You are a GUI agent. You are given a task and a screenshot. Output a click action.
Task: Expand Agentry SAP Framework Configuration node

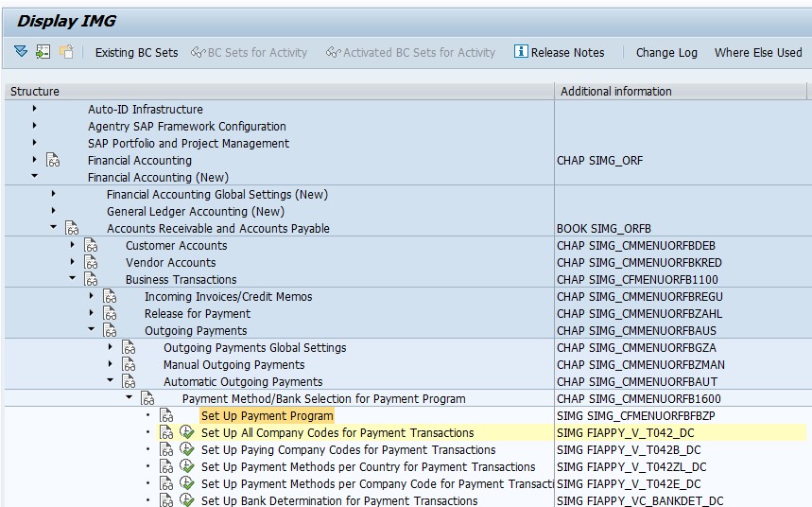pyautogui.click(x=35, y=126)
